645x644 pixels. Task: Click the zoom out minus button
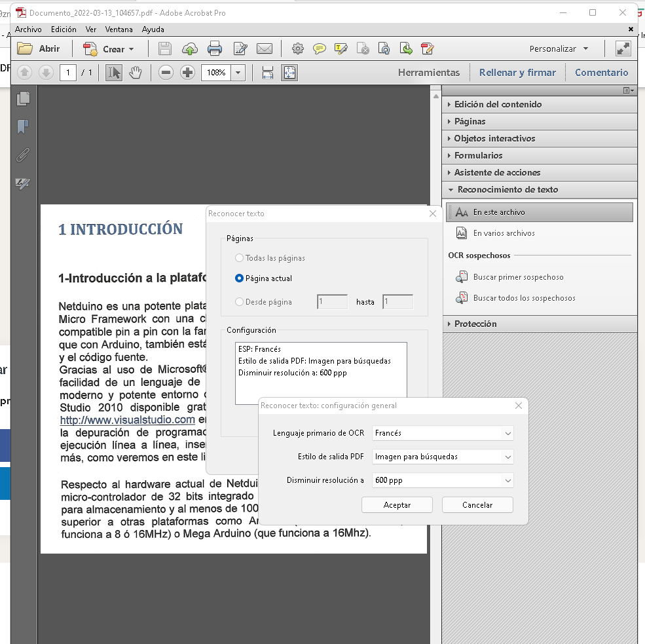pos(166,73)
